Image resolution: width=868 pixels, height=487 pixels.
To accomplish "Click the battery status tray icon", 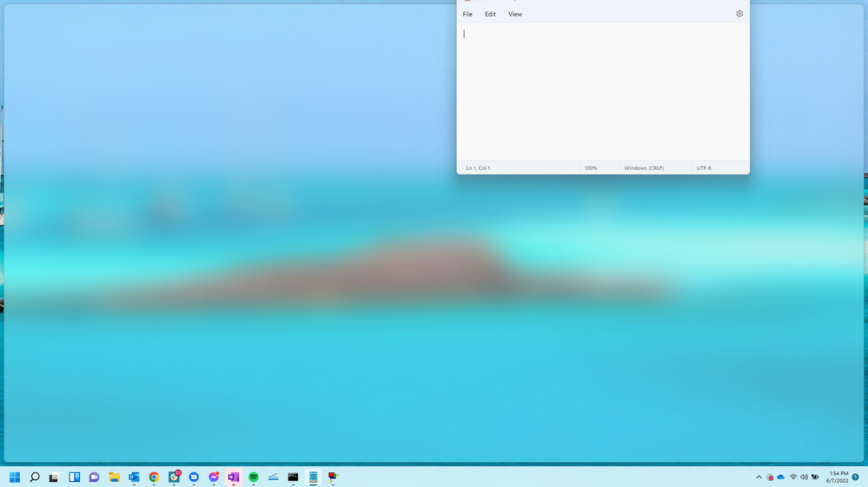I will point(815,477).
